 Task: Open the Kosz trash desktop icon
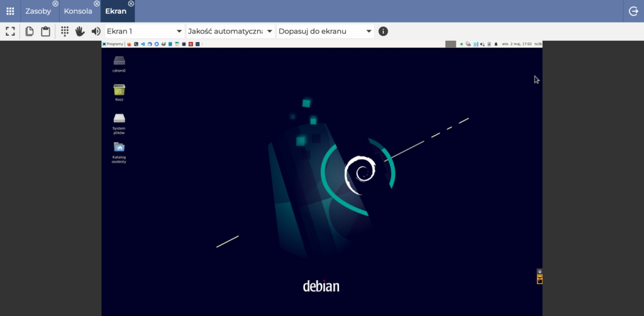tap(119, 90)
